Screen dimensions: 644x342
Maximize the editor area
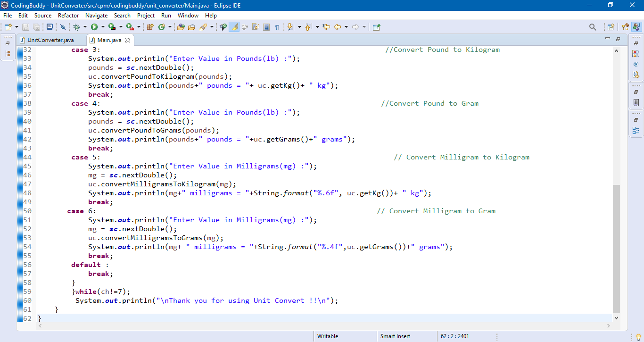point(618,39)
